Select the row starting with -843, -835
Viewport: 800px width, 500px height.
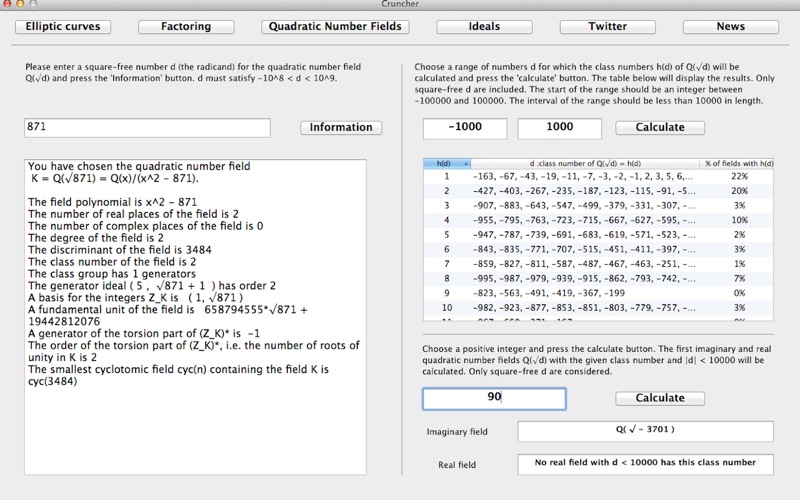pyautogui.click(x=598, y=249)
